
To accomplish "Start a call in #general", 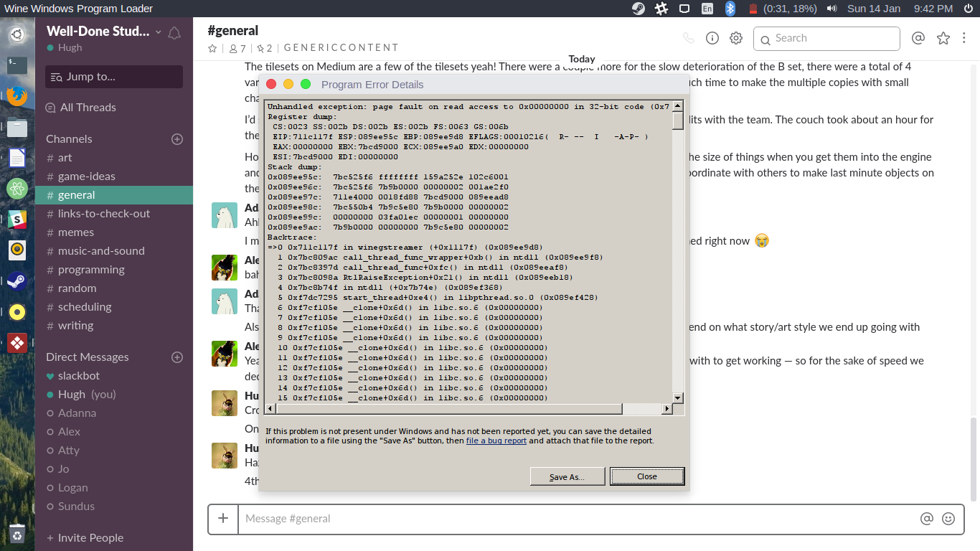I will [x=688, y=38].
